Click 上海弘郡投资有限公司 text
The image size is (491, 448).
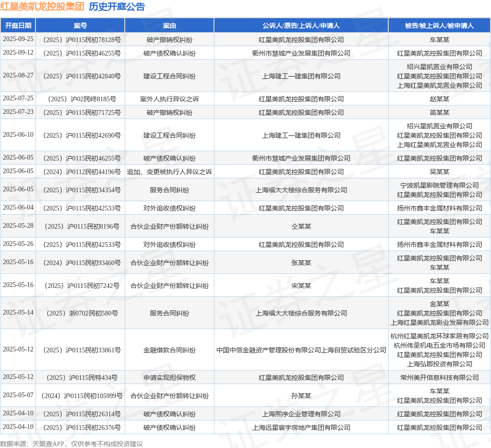click(439, 364)
